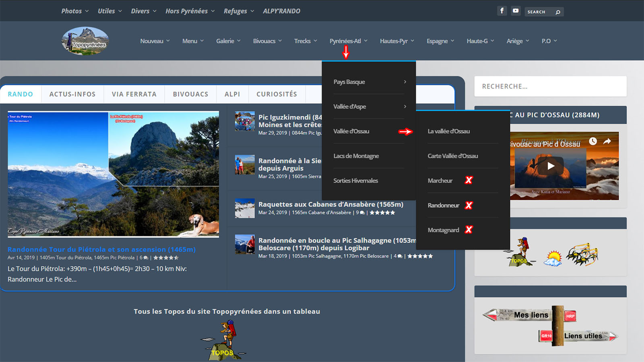
Task: Open Pic Iguzkimendi article title link
Action: click(290, 121)
